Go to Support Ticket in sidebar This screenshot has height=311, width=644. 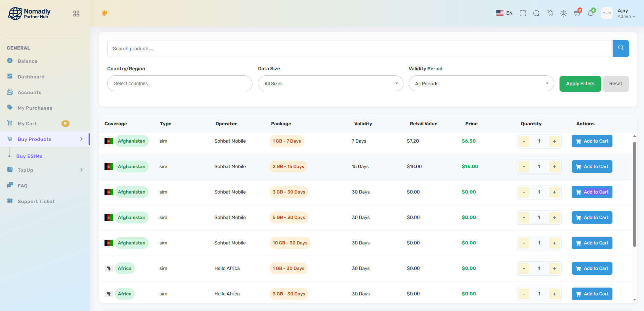click(36, 201)
